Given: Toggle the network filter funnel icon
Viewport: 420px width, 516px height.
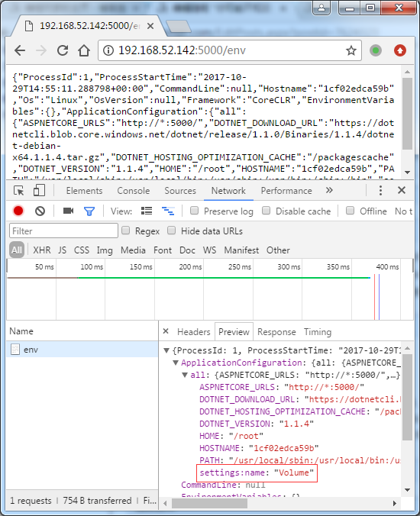Looking at the screenshot, I should point(89,211).
